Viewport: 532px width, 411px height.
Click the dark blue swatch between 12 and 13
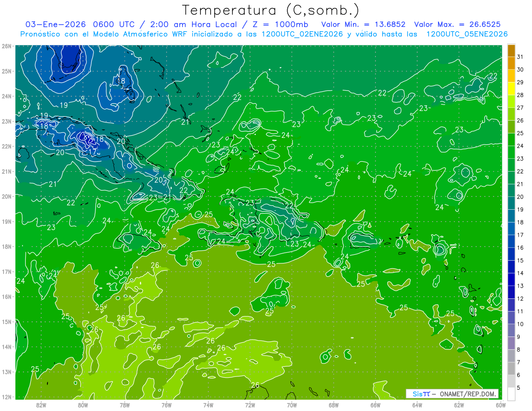(x=511, y=293)
